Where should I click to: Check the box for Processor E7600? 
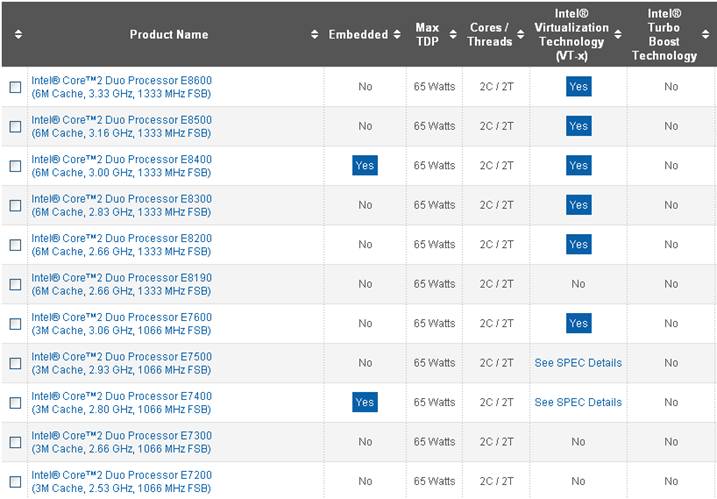[16, 324]
